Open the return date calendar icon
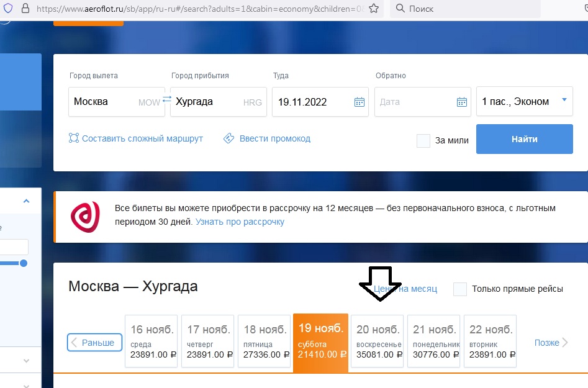Image resolution: width=588 pixels, height=388 pixels. click(x=462, y=102)
